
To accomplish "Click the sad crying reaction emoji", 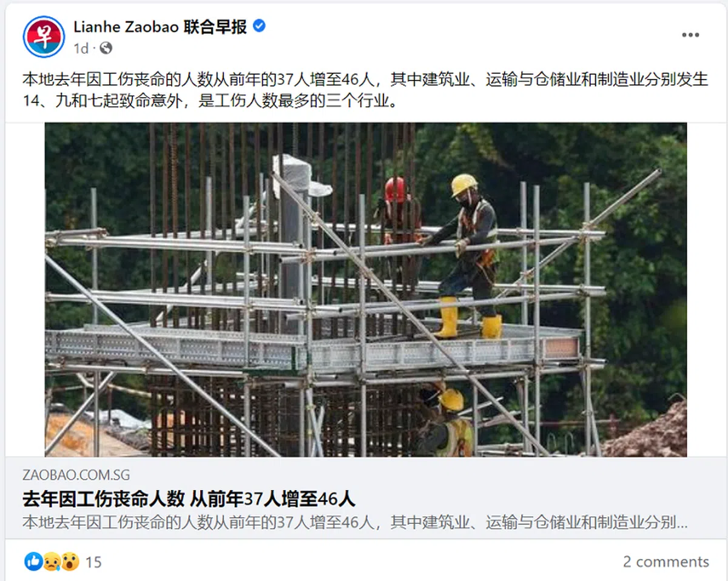I will pyautogui.click(x=51, y=562).
